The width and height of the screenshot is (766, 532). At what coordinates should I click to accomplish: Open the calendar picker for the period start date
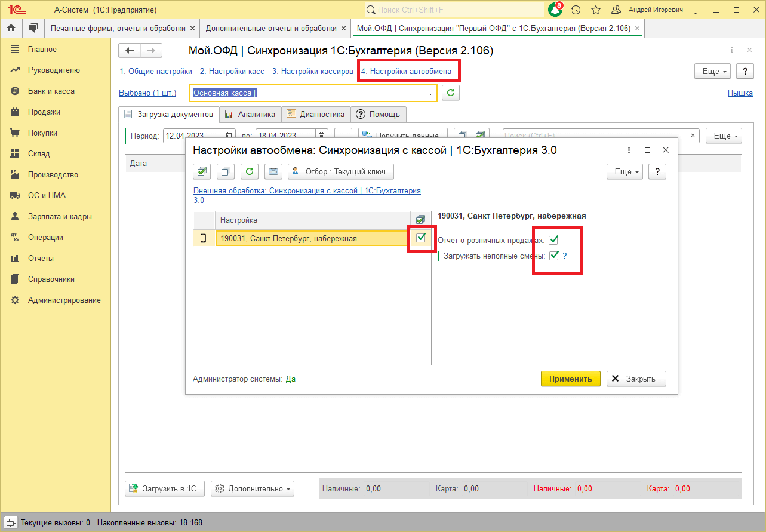[x=229, y=136]
